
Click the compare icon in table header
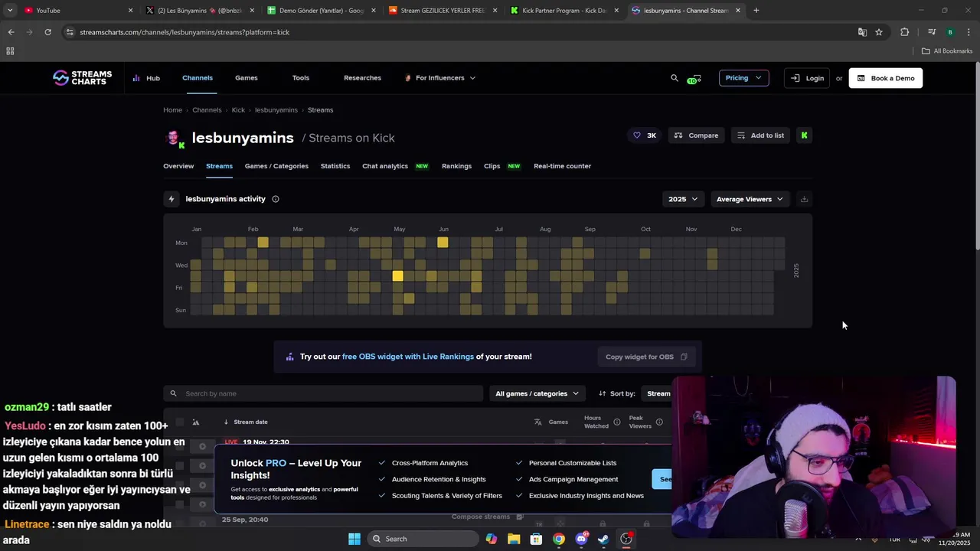[196, 422]
